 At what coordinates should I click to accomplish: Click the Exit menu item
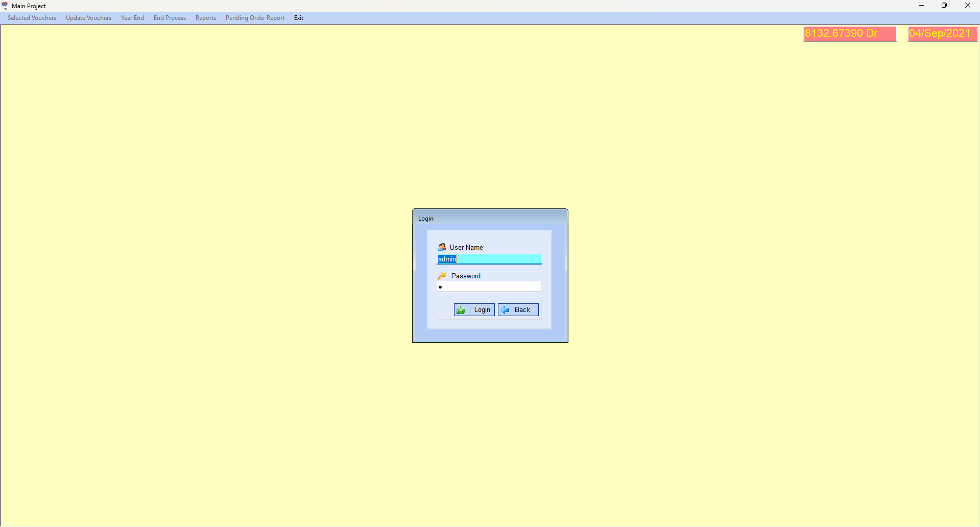click(x=299, y=18)
